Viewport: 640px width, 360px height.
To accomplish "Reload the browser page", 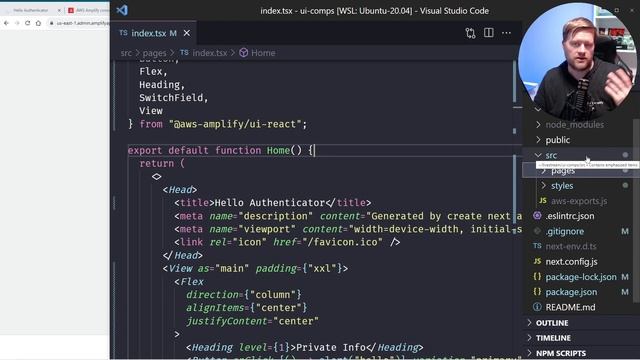I will (x=27, y=23).
